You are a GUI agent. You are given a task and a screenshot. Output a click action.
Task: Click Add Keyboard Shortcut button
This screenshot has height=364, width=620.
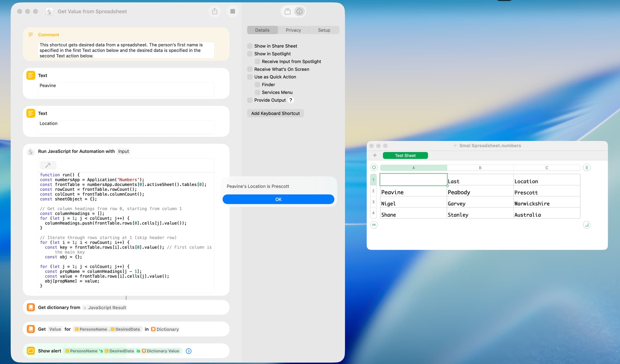(x=275, y=113)
